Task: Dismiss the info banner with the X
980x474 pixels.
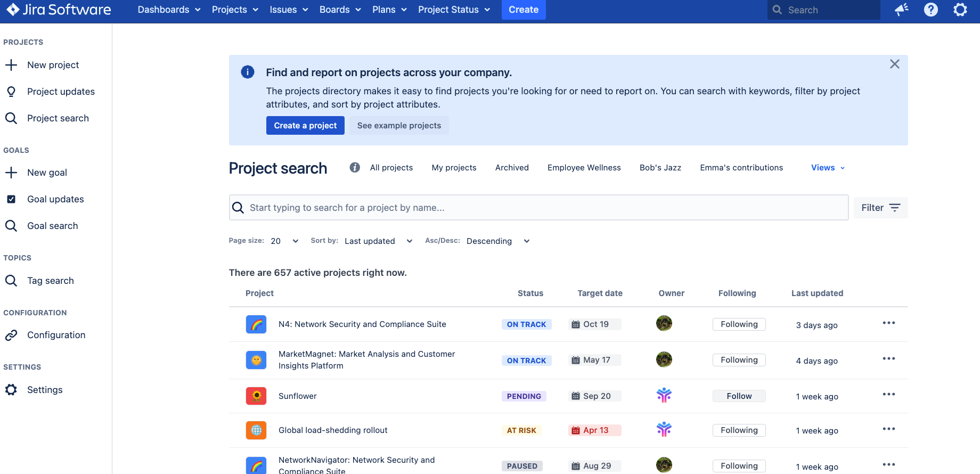Action: coord(894,64)
